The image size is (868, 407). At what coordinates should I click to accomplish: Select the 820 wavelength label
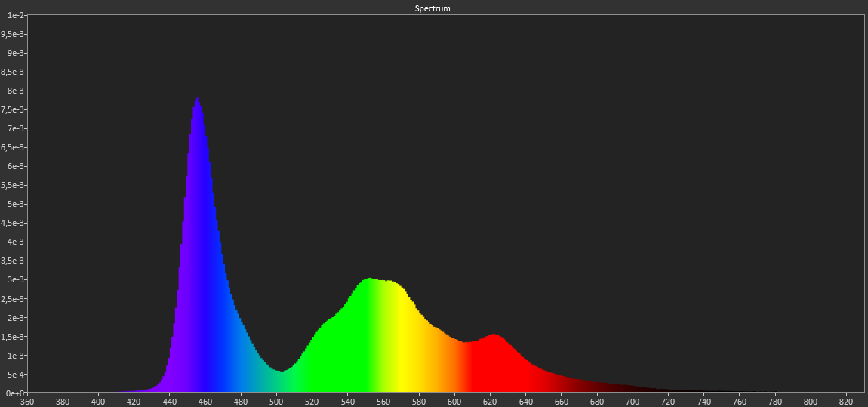point(846,401)
